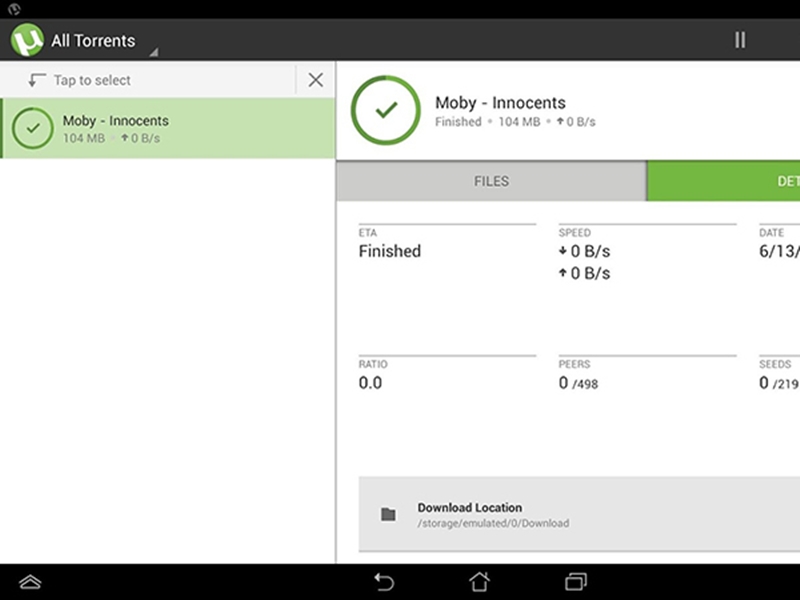This screenshot has width=800, height=600.
Task: Open the Android recent apps view
Action: (576, 581)
